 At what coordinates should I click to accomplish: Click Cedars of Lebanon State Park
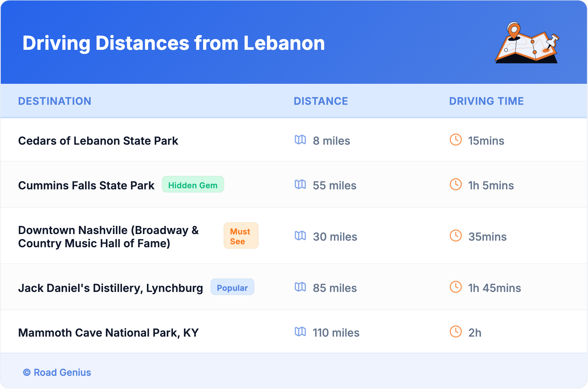98,141
